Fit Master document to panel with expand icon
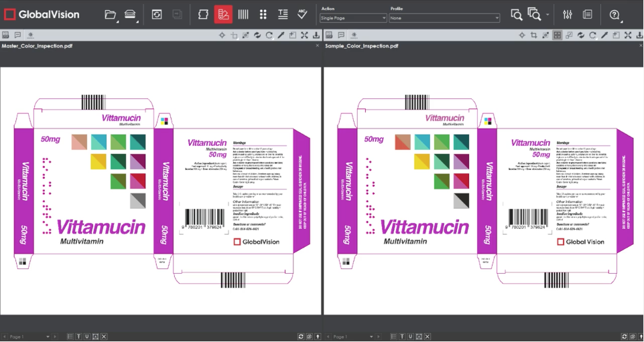Screen dimensions: 644x342 (x=304, y=35)
